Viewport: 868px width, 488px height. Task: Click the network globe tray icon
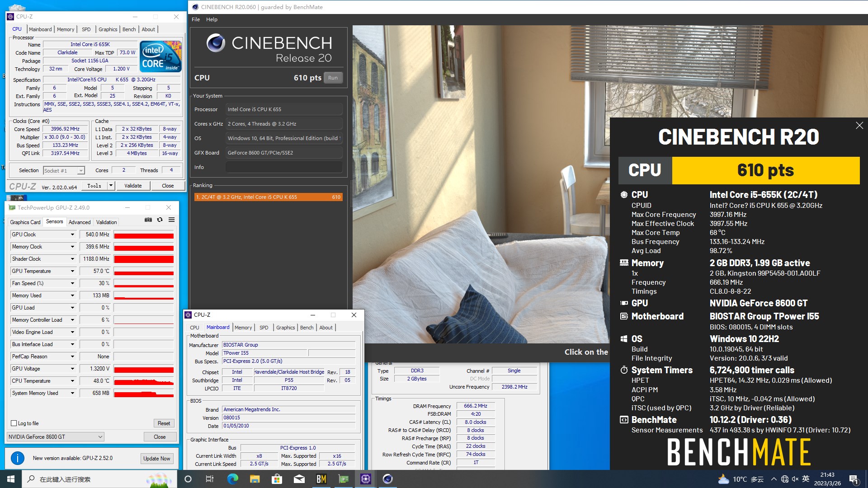(x=785, y=479)
